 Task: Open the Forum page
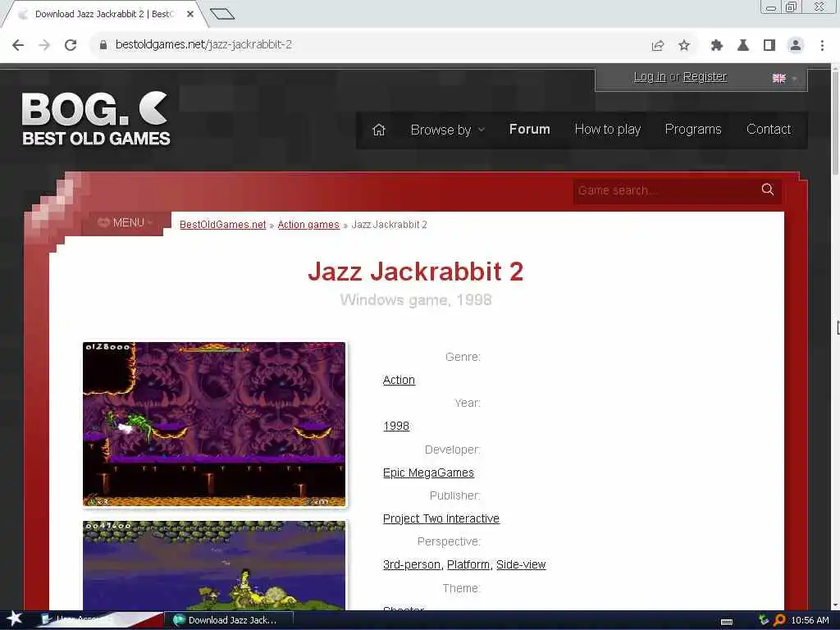click(x=529, y=129)
